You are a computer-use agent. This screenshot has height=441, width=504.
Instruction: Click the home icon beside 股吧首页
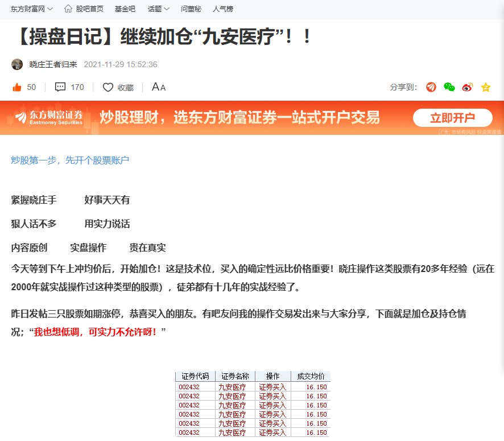tap(68, 9)
